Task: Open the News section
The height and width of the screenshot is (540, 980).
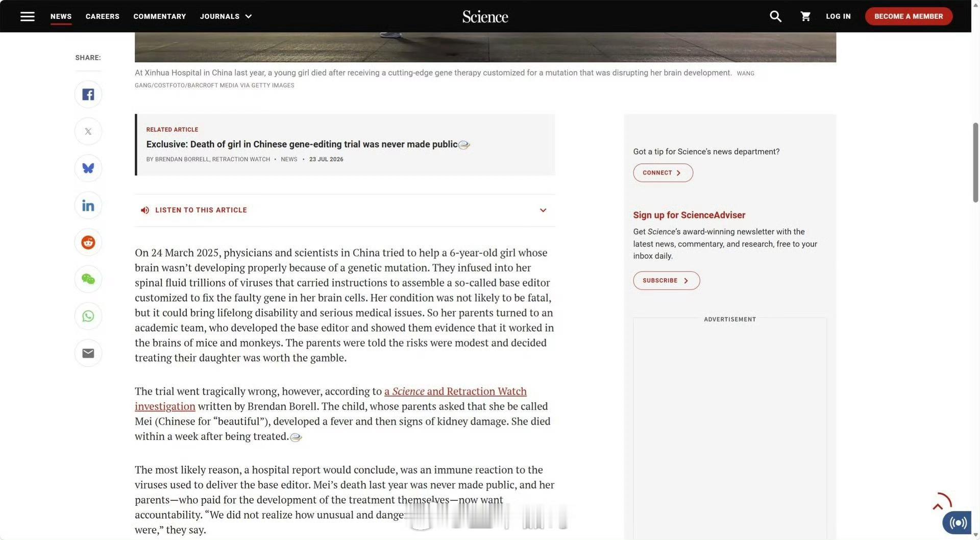Action: point(61,16)
